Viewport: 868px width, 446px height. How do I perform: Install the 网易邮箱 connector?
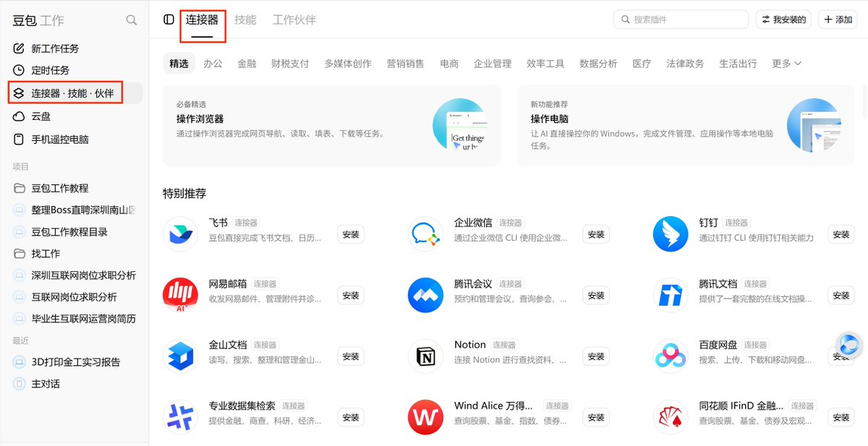coord(351,295)
